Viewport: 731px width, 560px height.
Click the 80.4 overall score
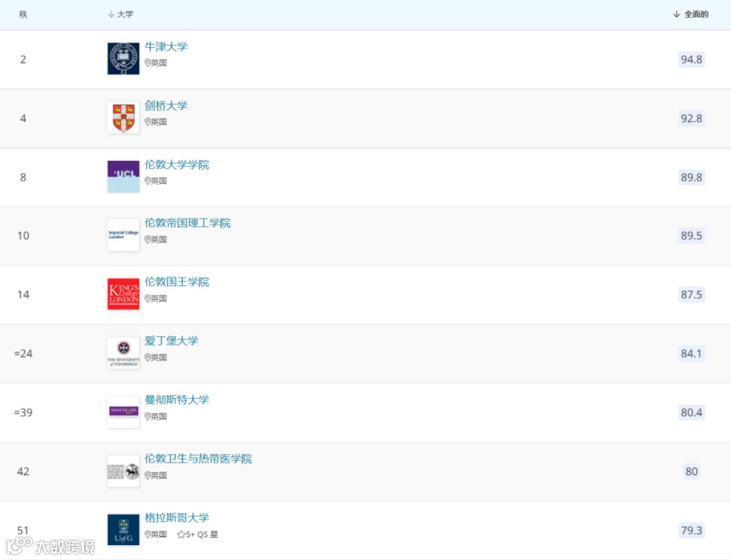click(x=691, y=413)
